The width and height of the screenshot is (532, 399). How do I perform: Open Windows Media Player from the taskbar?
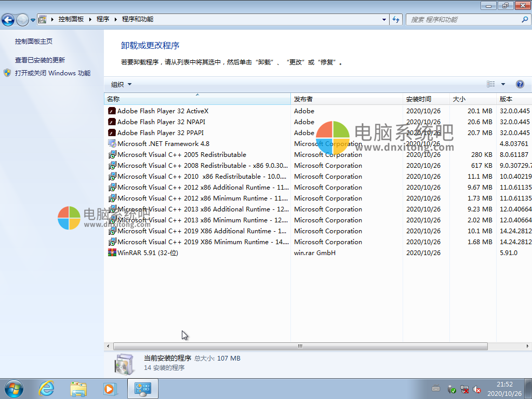[x=110, y=389]
